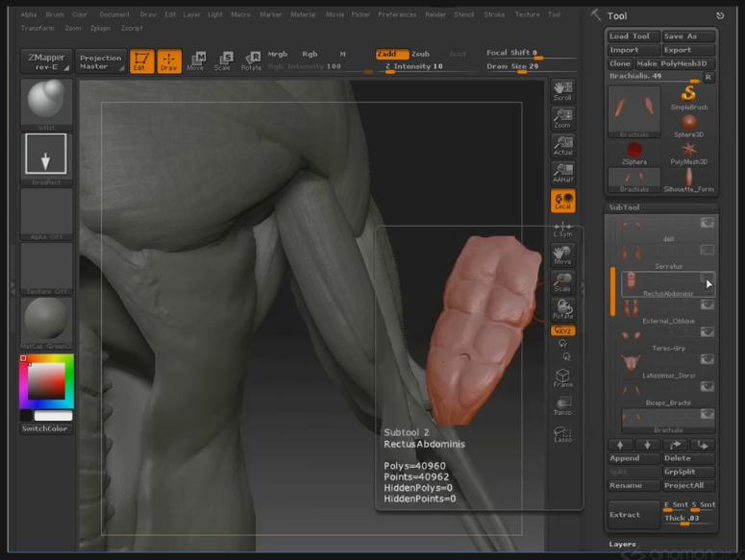This screenshot has width=745, height=560.
Task: Select the Silhouette_Form tool
Action: pyautogui.click(x=688, y=181)
